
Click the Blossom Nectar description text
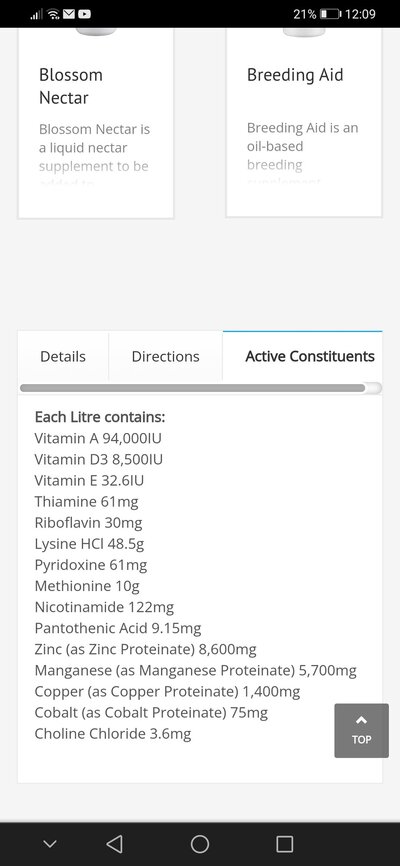(x=94, y=152)
